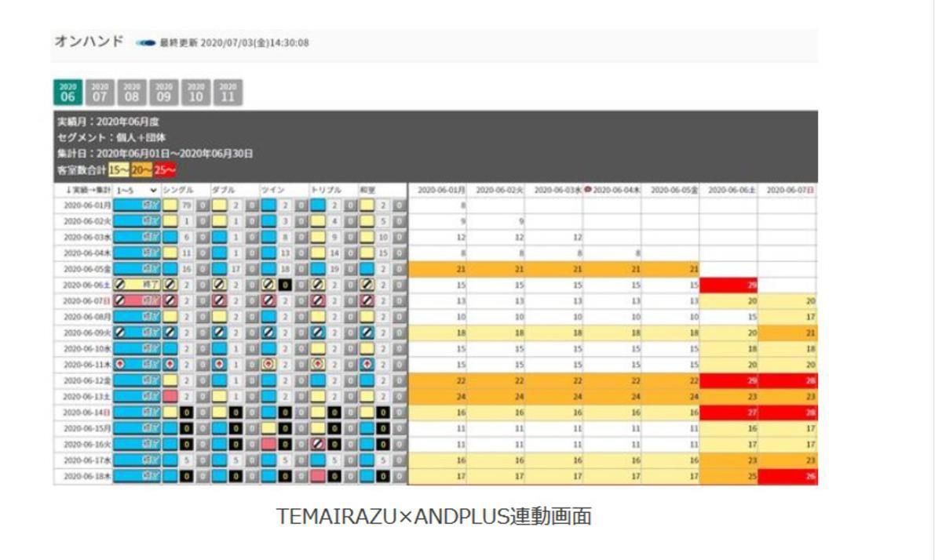Click the 2020-06-06土 column header
This screenshot has width=942, height=560.
pyautogui.click(x=729, y=190)
